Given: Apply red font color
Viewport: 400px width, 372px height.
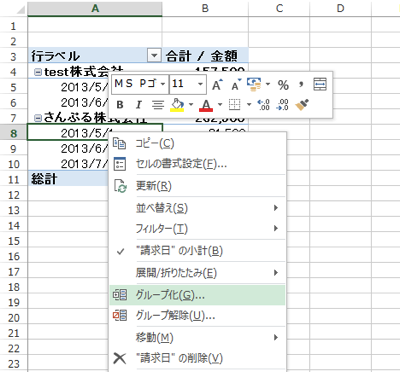Looking at the screenshot, I should [x=206, y=105].
